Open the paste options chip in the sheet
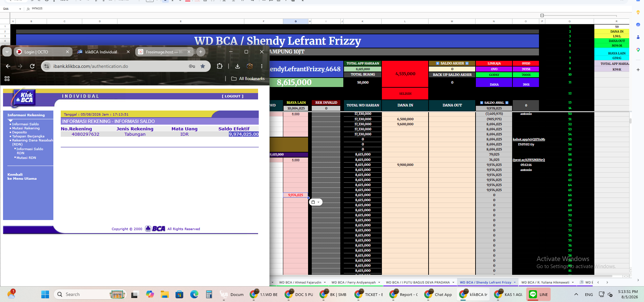The image size is (644, 302). 315,202
